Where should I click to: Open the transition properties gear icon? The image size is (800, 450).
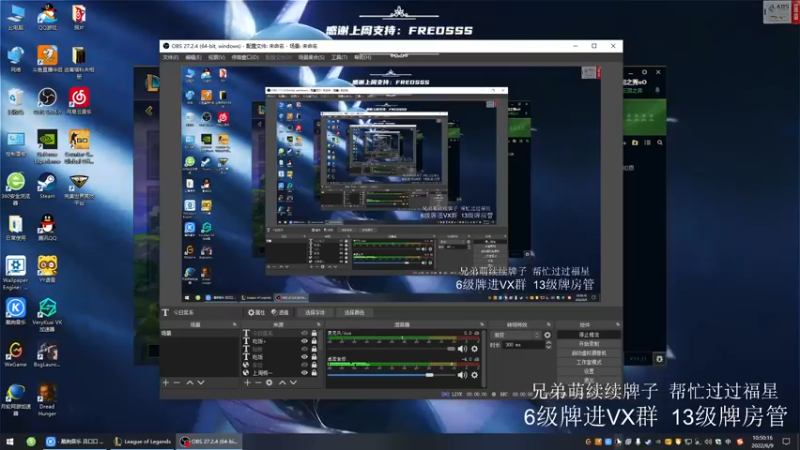pyautogui.click(x=547, y=335)
